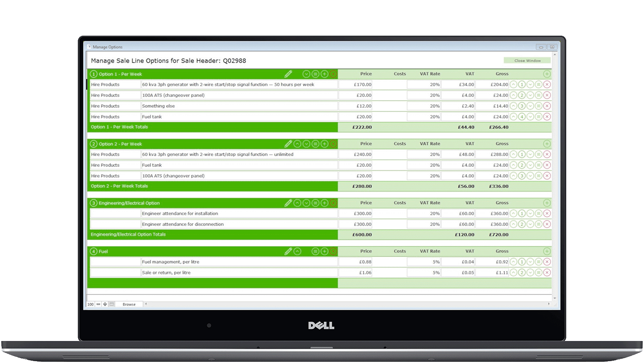Open list menu icon for 'Engineer attendance for installation'

point(538,214)
